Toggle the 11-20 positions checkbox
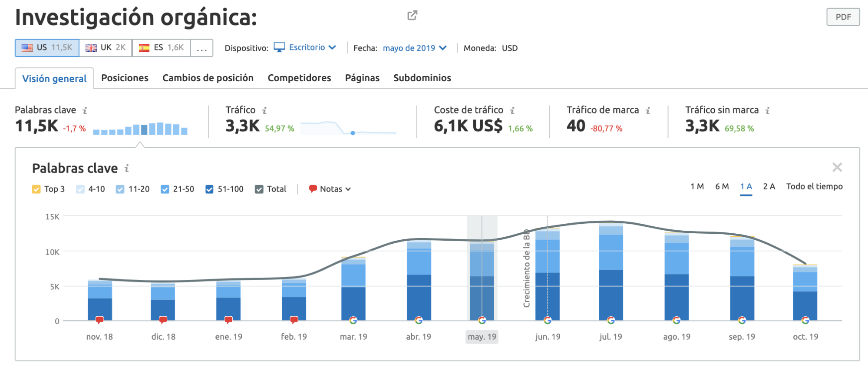Viewport: 868px width, 371px height. (x=120, y=189)
